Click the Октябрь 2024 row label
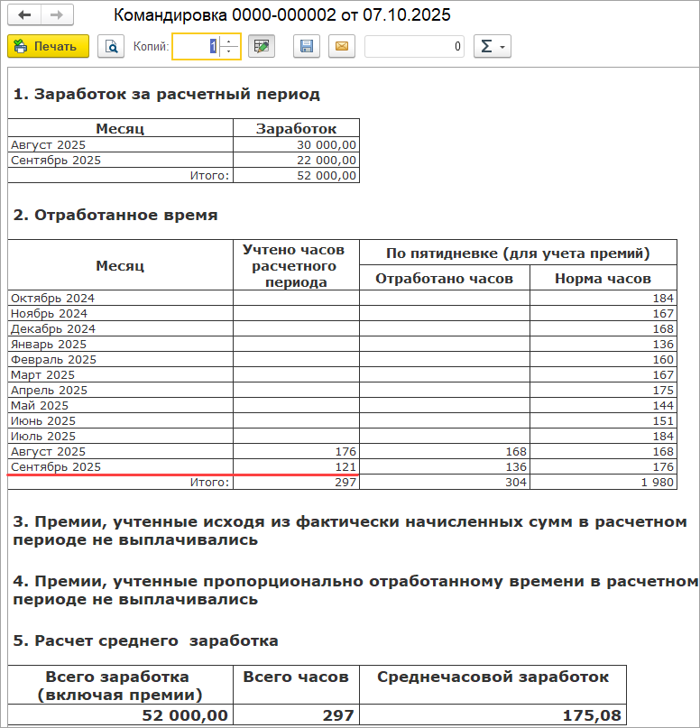The height and width of the screenshot is (728, 700). pos(52,298)
